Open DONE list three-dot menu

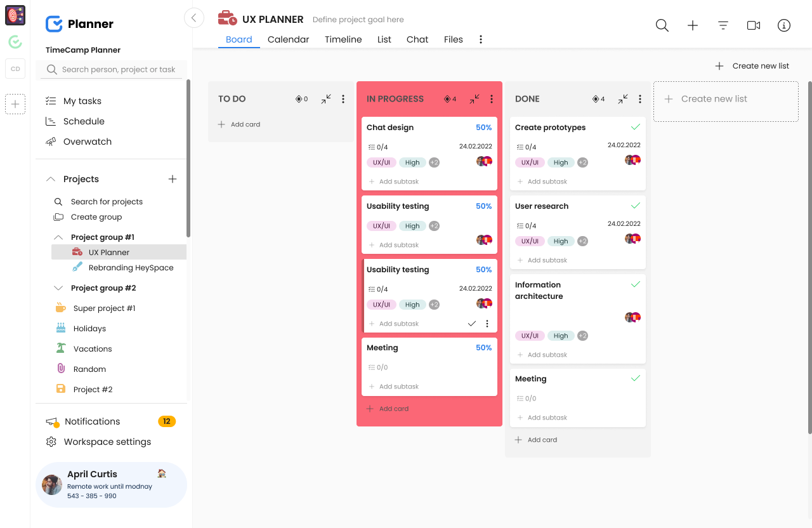(640, 99)
